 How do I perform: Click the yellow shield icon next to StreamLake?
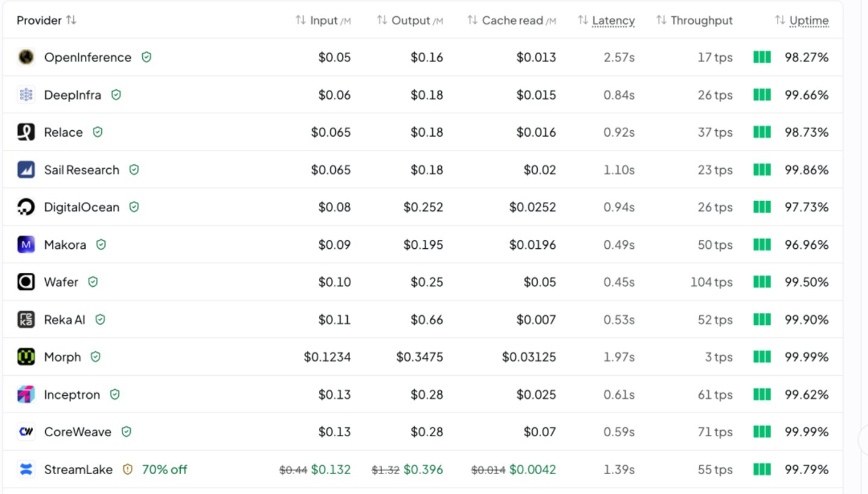coord(127,469)
